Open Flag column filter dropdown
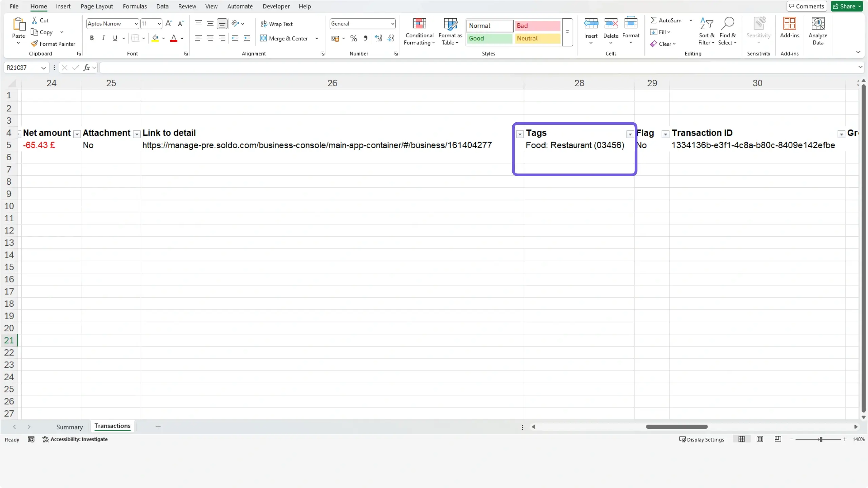This screenshot has width=868, height=488. click(665, 135)
